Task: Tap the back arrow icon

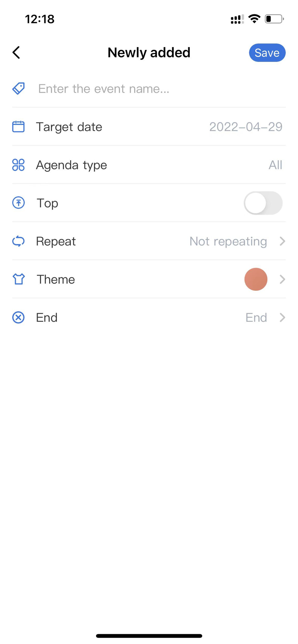Action: click(x=16, y=52)
